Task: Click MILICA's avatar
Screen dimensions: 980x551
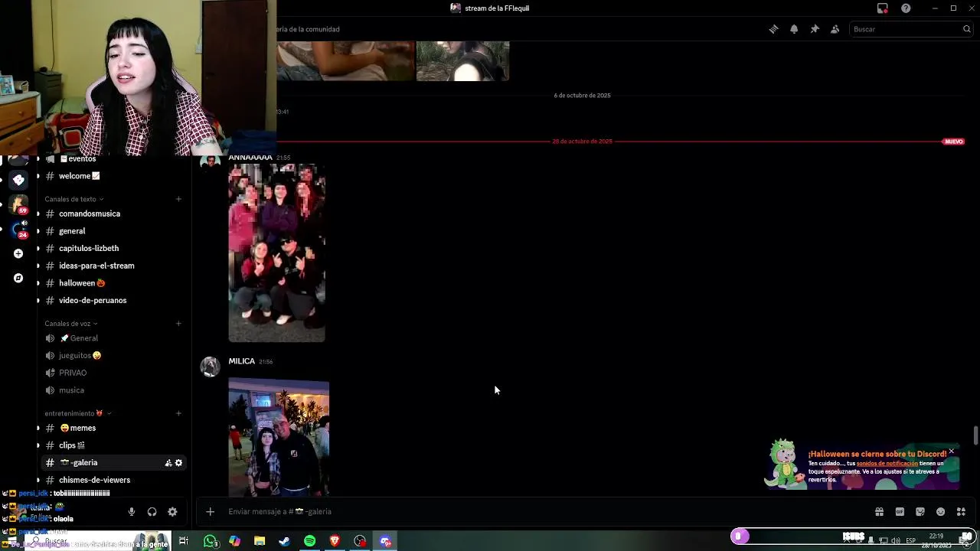Action: 210,367
